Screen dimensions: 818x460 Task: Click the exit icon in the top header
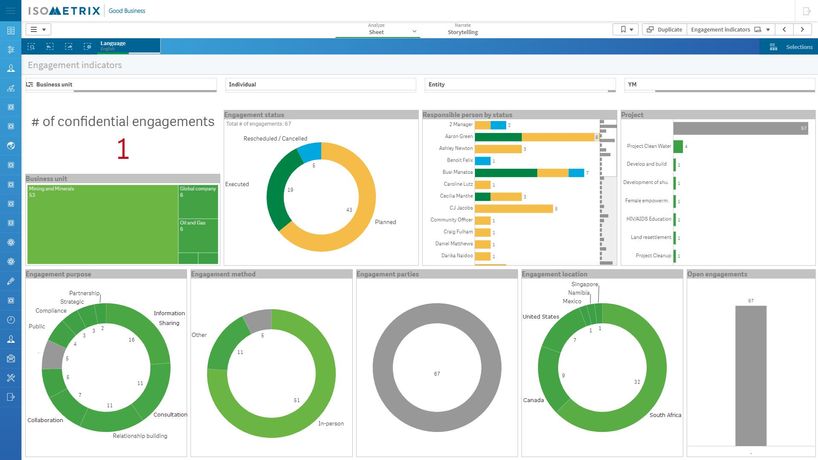806,11
